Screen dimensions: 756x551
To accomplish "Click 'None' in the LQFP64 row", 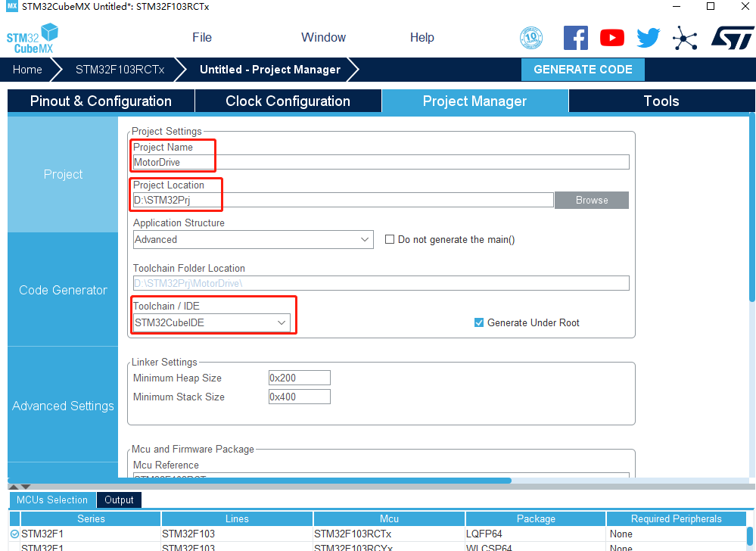I will click(676, 534).
